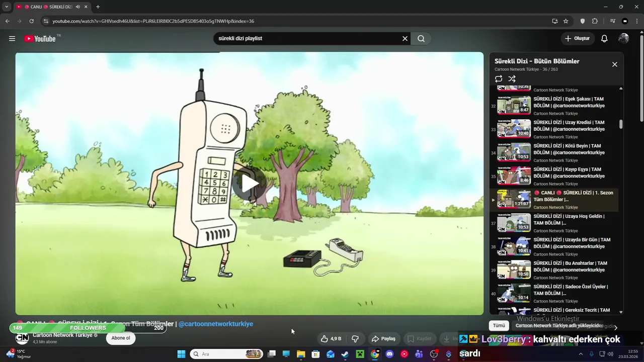
Task: Select the Cartoon Network Türkiye uploads chip
Action: pos(558,326)
